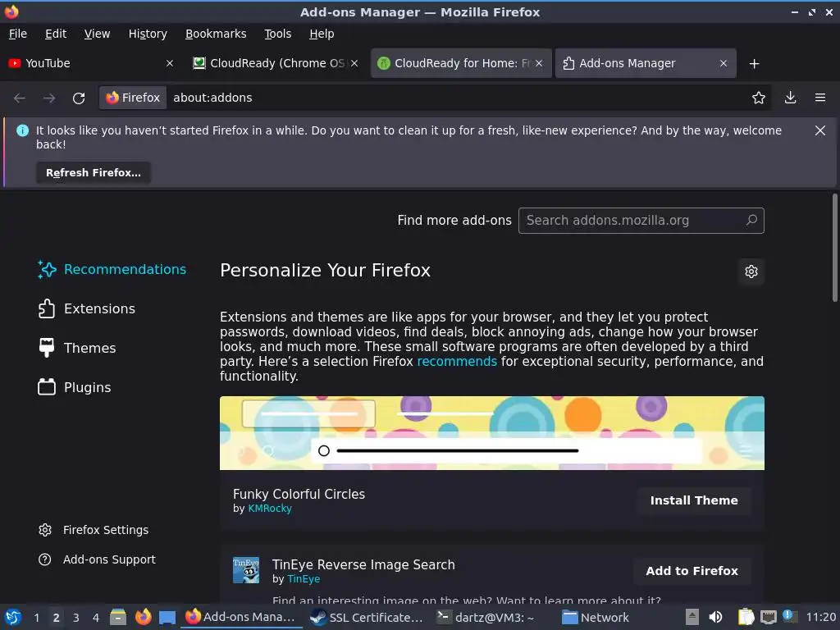Image resolution: width=840 pixels, height=630 pixels.
Task: Click the clipboard tray icon
Action: click(x=746, y=617)
